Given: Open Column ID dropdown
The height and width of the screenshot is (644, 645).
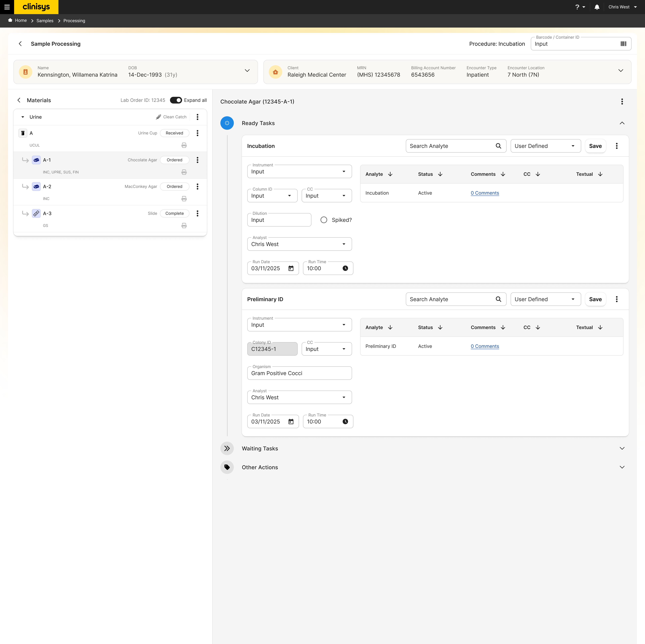Looking at the screenshot, I should click(272, 196).
